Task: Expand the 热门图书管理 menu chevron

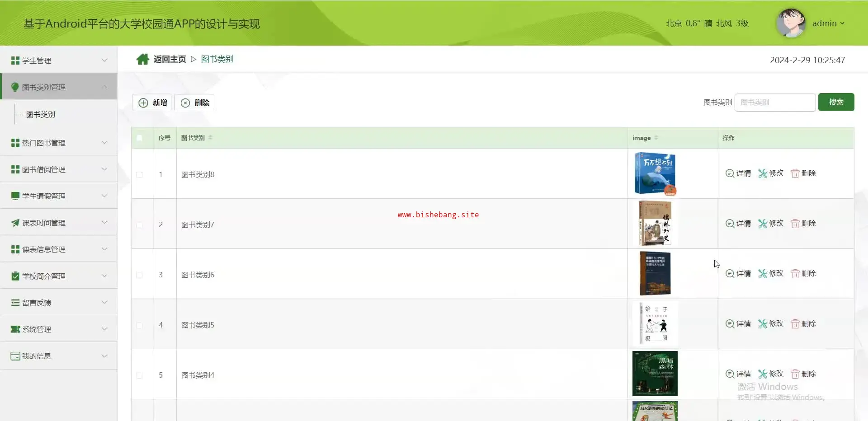Action: tap(104, 142)
